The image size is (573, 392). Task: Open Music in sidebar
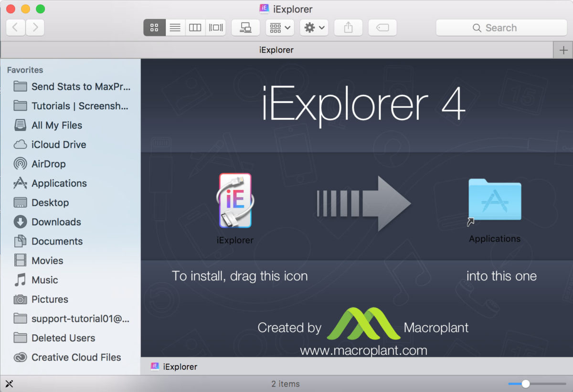pos(36,280)
